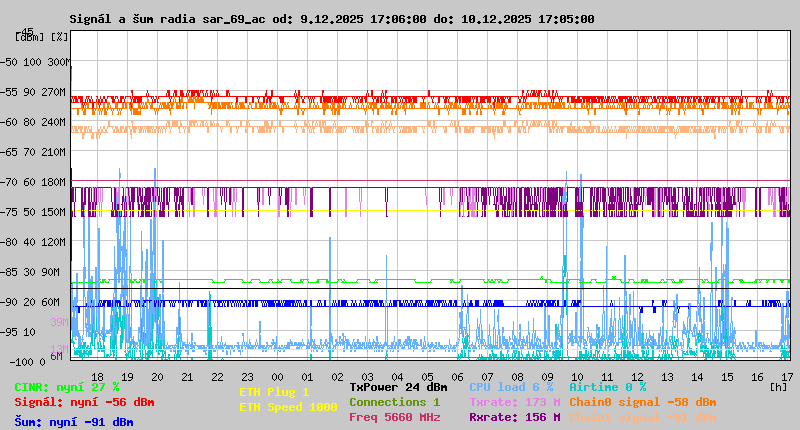
Task: Click the "20" hour label on the time axis
Action: point(157,377)
